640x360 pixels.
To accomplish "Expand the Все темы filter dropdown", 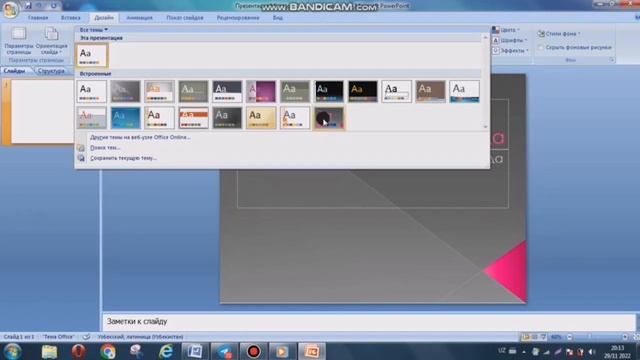I will pos(93,30).
